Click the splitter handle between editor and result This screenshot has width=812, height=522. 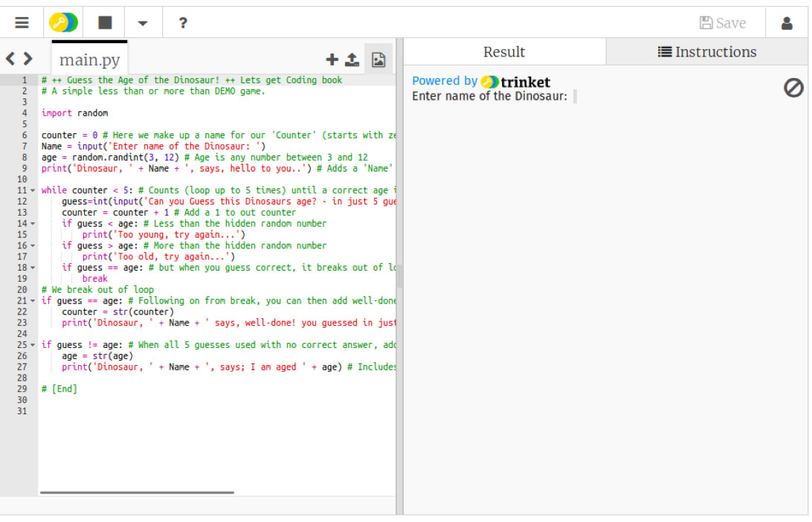pyautogui.click(x=399, y=275)
